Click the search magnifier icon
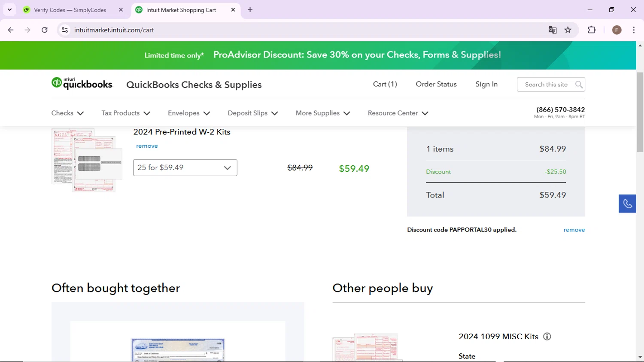The image size is (644, 362). pos(579,85)
